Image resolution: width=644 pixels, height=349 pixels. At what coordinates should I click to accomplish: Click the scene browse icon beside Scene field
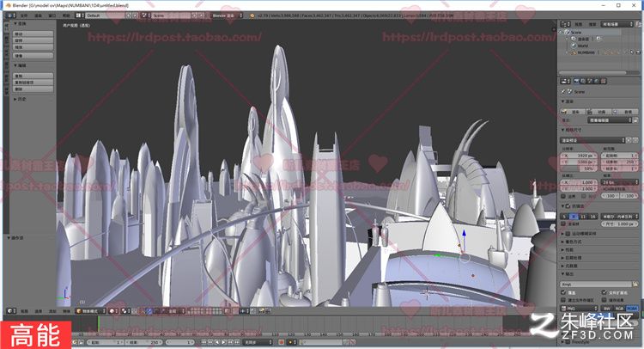tap(144, 15)
